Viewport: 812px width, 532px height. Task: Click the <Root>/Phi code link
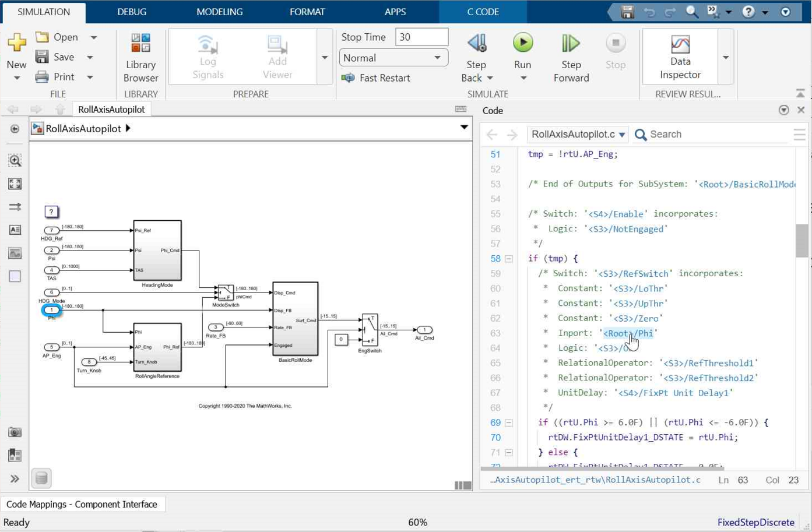click(628, 333)
